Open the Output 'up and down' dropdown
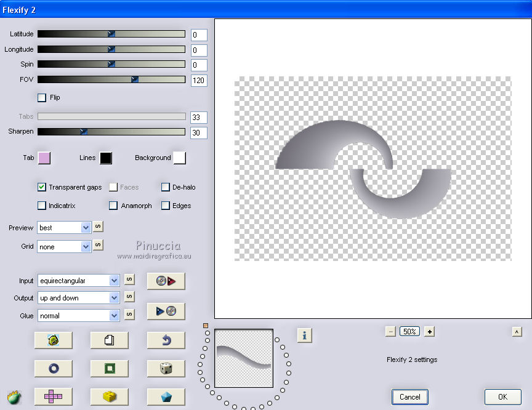The image size is (532, 410). point(78,298)
